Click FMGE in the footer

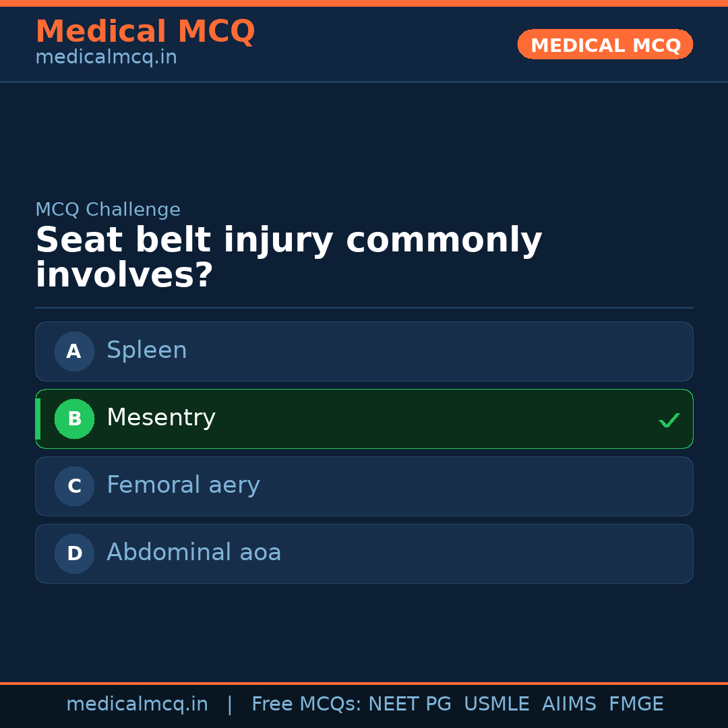636,704
